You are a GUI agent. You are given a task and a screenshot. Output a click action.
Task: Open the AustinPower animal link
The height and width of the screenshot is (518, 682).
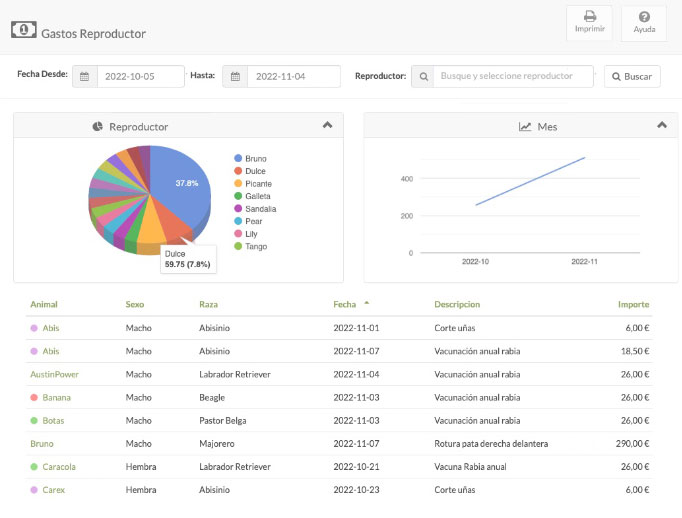pyautogui.click(x=54, y=374)
